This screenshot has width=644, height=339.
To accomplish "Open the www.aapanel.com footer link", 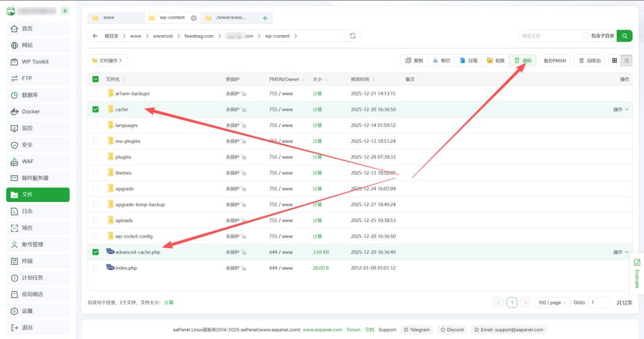I will point(322,330).
